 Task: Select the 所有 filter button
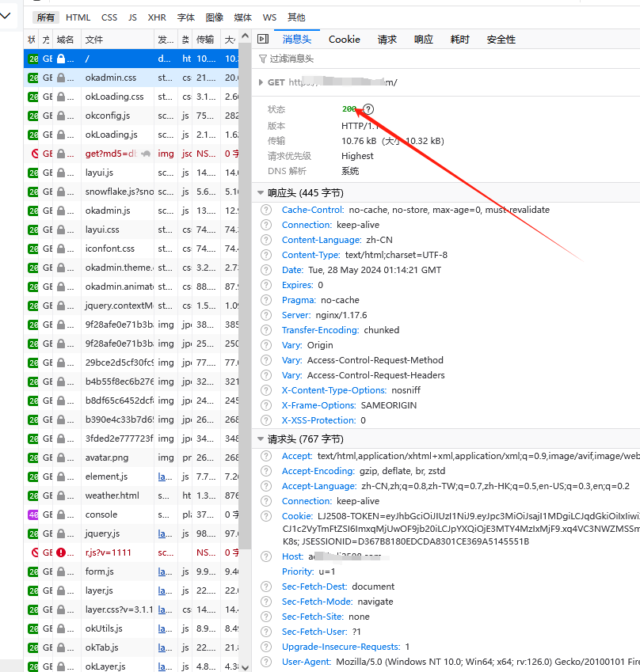coord(46,17)
